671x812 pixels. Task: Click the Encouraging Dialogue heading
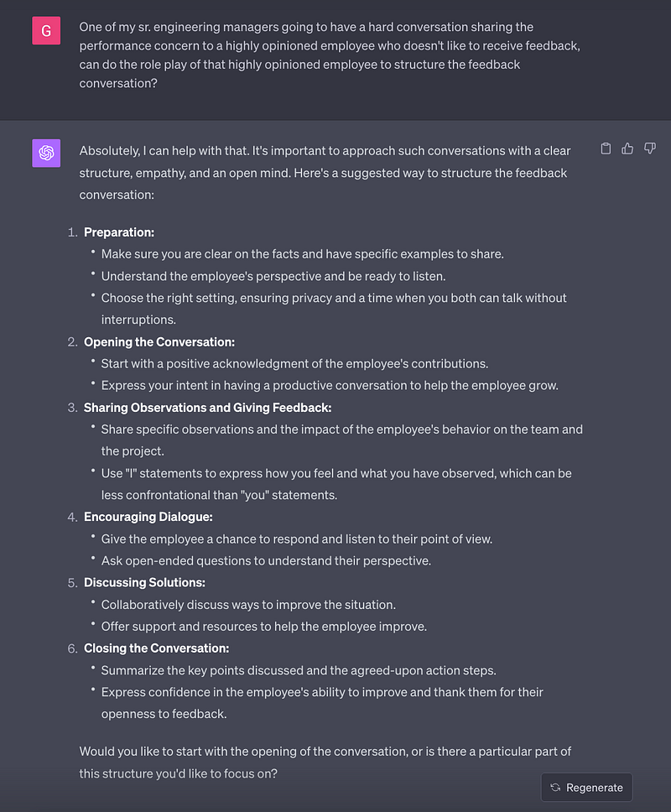pyautogui.click(x=148, y=517)
